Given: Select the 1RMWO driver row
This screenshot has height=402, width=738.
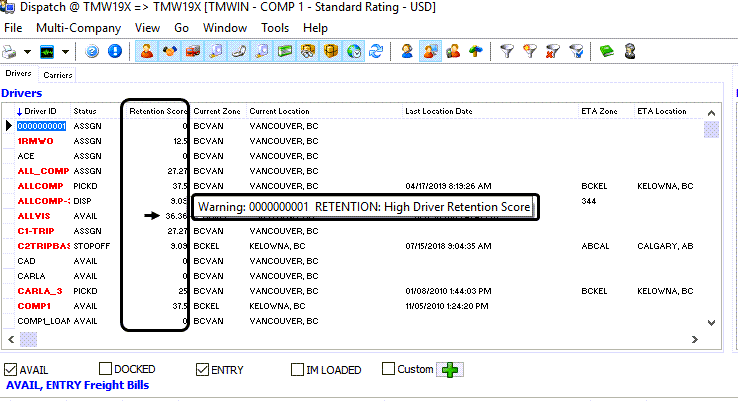Looking at the screenshot, I should [353, 141].
